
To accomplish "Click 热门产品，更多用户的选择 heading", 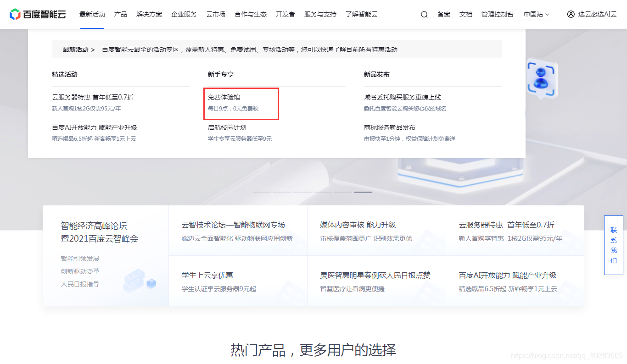I will [313, 350].
